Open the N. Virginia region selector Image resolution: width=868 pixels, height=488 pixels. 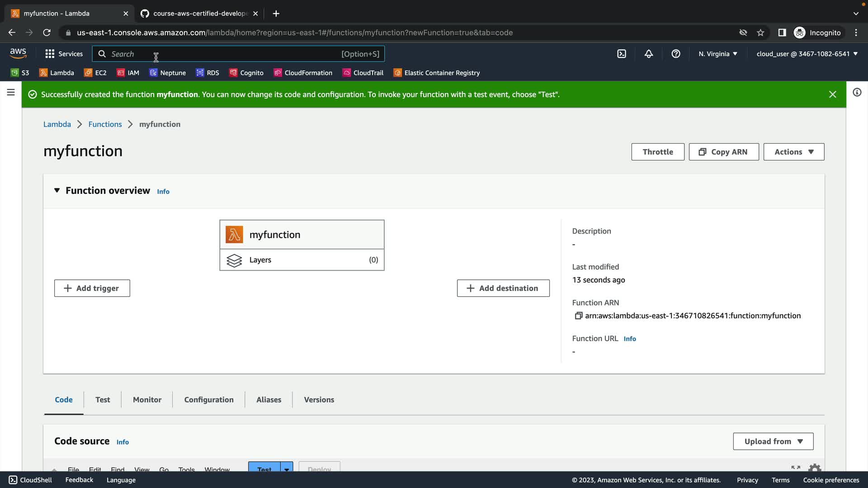tap(717, 54)
